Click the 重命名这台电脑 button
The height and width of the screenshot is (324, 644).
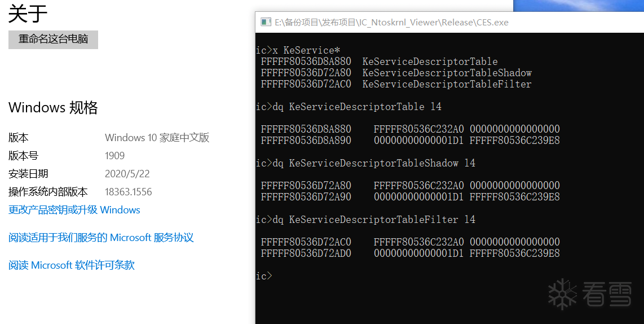[53, 40]
